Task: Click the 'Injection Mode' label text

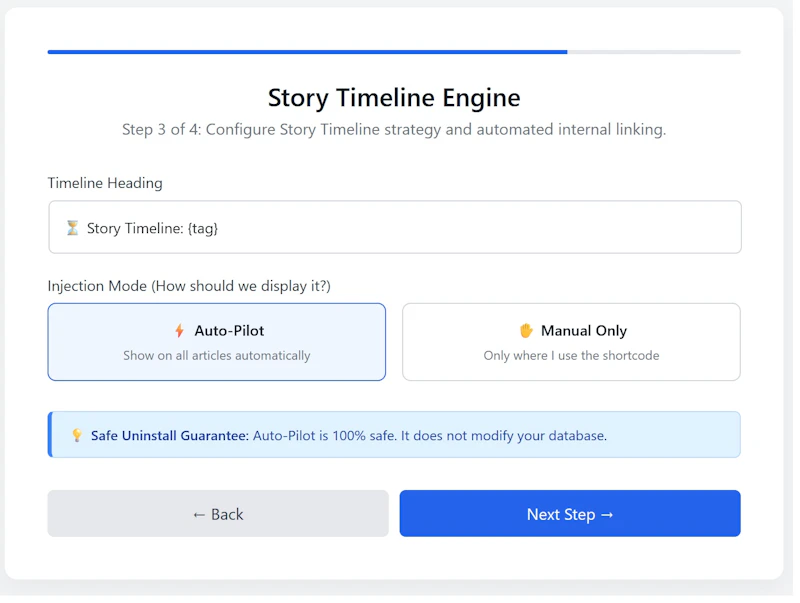Action: (189, 286)
